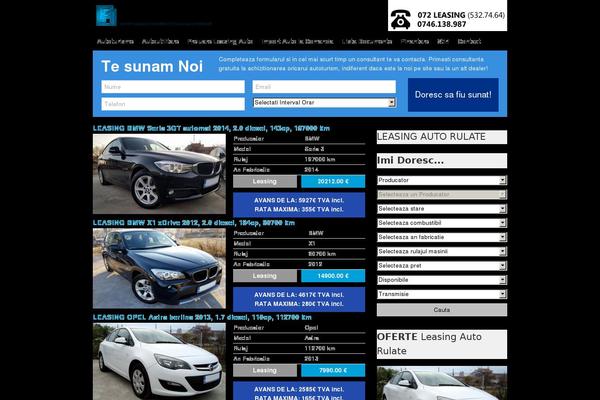Open the Opel Astra berlina listing title
The width and height of the screenshot is (600, 400).
(x=202, y=317)
